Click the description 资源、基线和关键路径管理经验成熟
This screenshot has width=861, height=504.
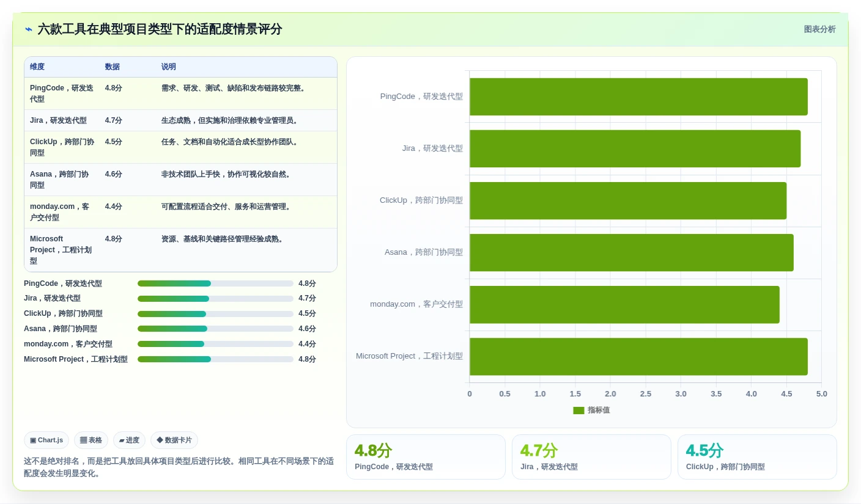point(224,239)
